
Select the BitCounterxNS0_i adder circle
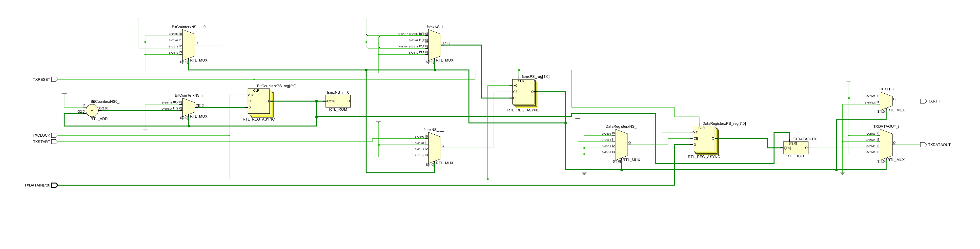92,111
